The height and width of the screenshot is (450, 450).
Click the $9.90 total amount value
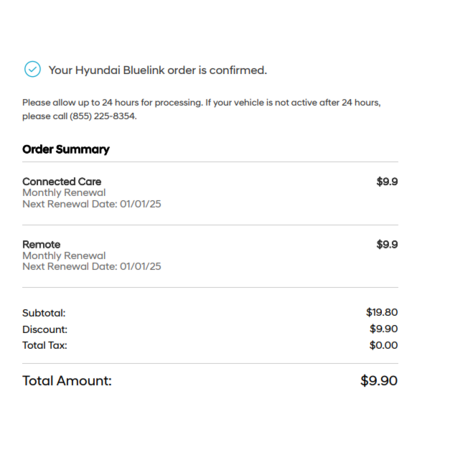[379, 381]
